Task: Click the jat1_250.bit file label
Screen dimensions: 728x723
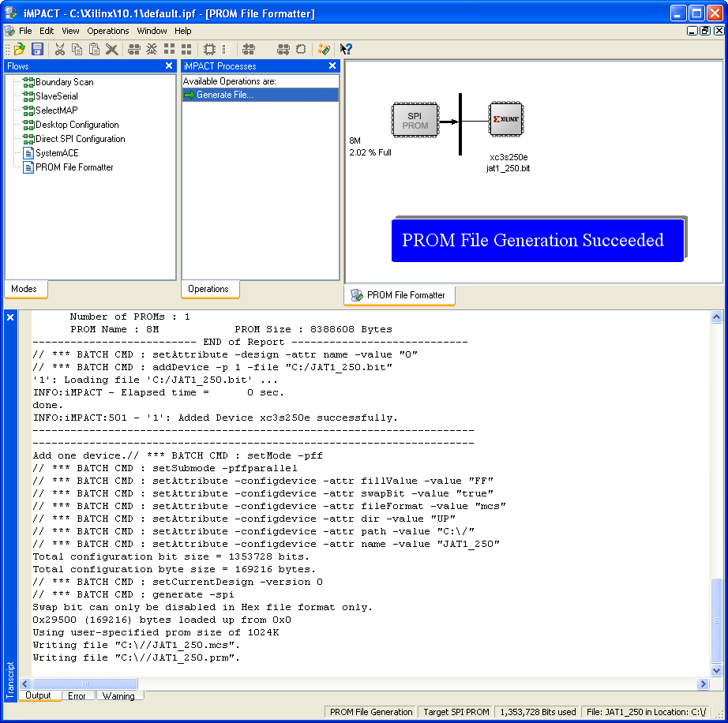Action: [508, 168]
